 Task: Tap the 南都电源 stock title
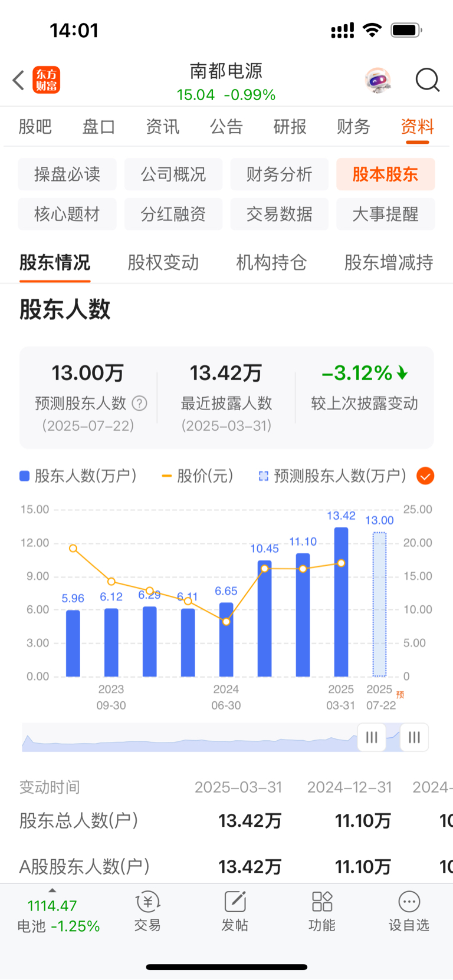coord(226,71)
